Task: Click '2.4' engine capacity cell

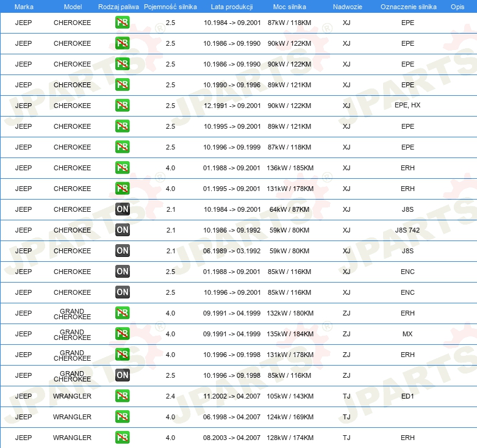Action: pos(170,396)
